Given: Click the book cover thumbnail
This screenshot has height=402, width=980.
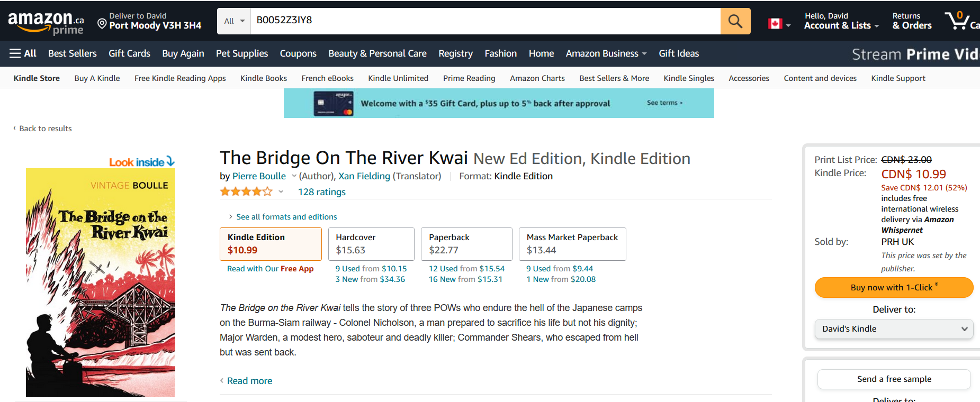Looking at the screenshot, I should (101, 283).
